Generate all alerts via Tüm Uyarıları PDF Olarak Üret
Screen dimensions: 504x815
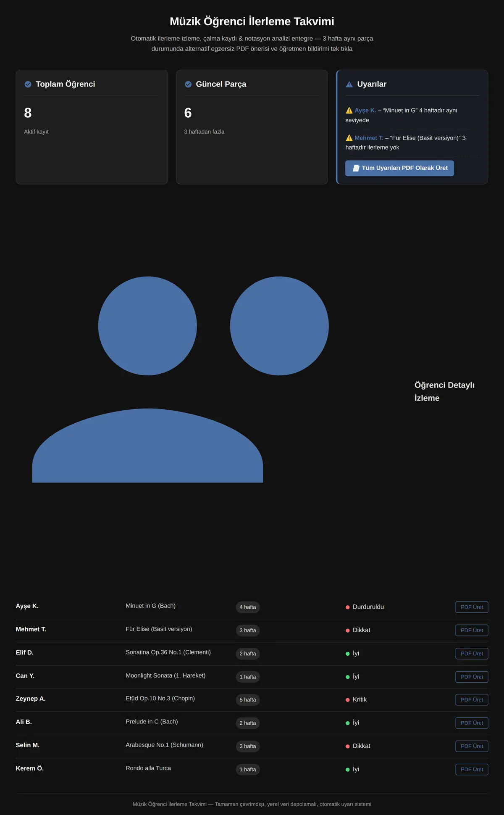point(399,168)
